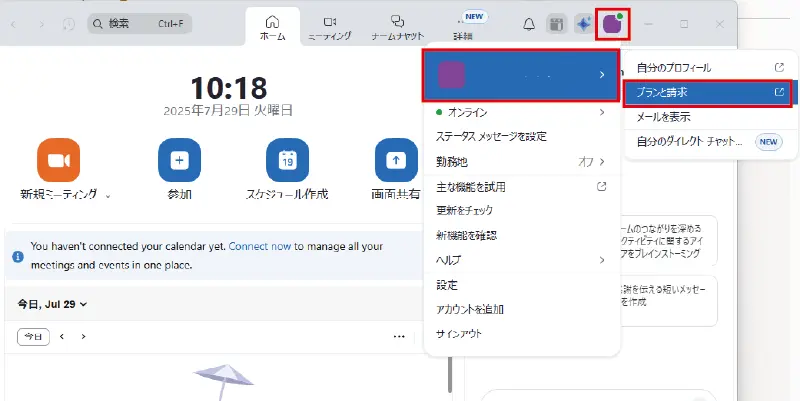Click external link icon beside 主な機能を試用

(x=602, y=186)
